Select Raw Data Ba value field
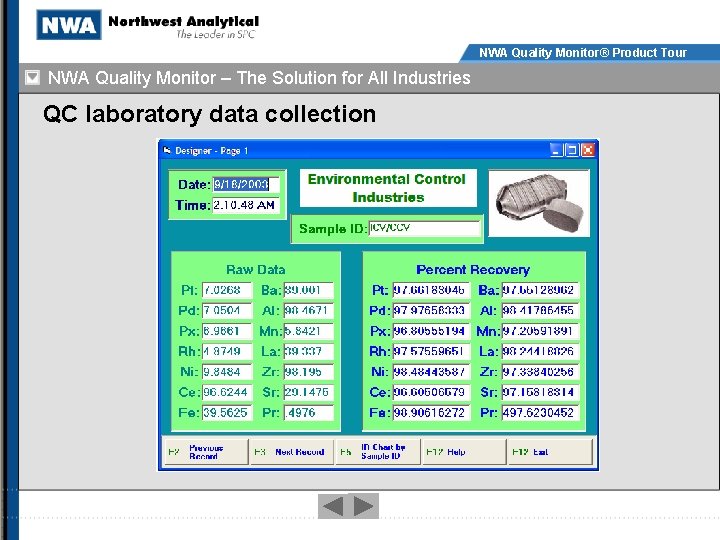The width and height of the screenshot is (720, 540). [x=308, y=290]
